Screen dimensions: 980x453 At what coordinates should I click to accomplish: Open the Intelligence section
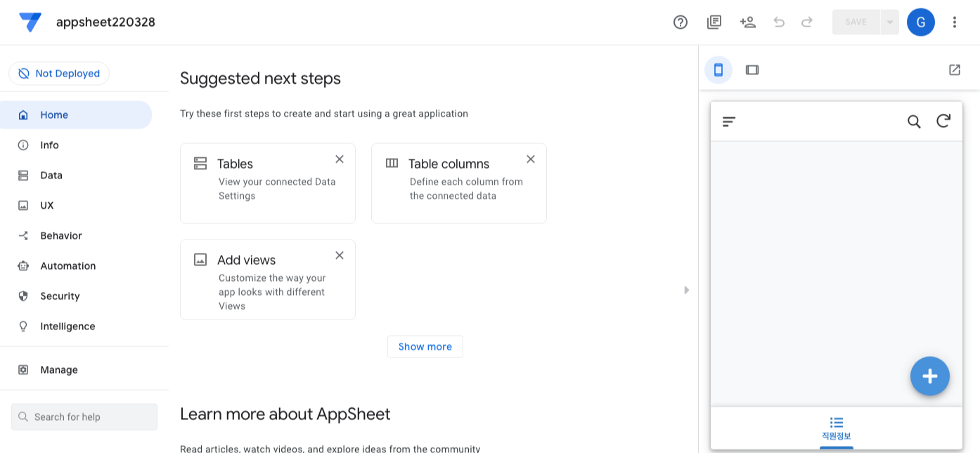[x=76, y=327]
